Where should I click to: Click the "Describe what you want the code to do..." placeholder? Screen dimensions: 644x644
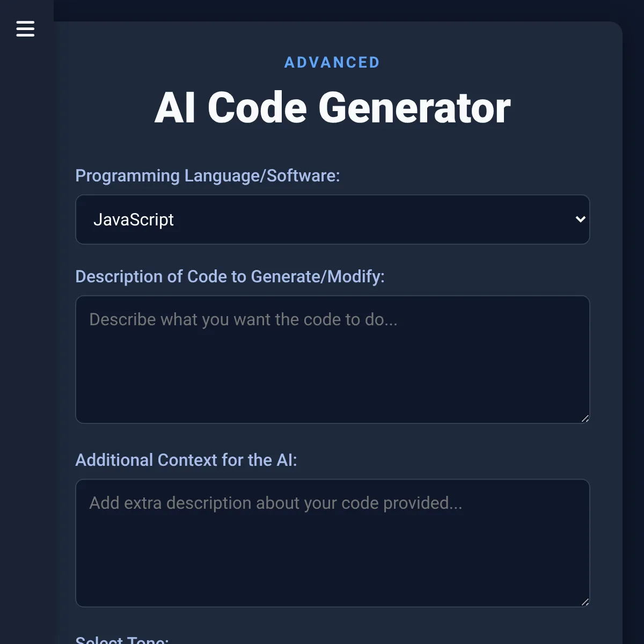tap(243, 320)
